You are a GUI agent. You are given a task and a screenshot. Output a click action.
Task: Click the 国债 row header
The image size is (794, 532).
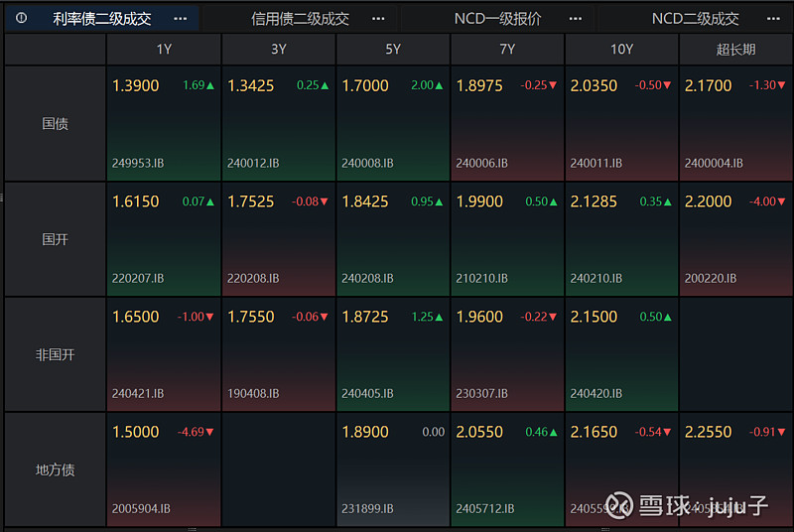point(55,124)
